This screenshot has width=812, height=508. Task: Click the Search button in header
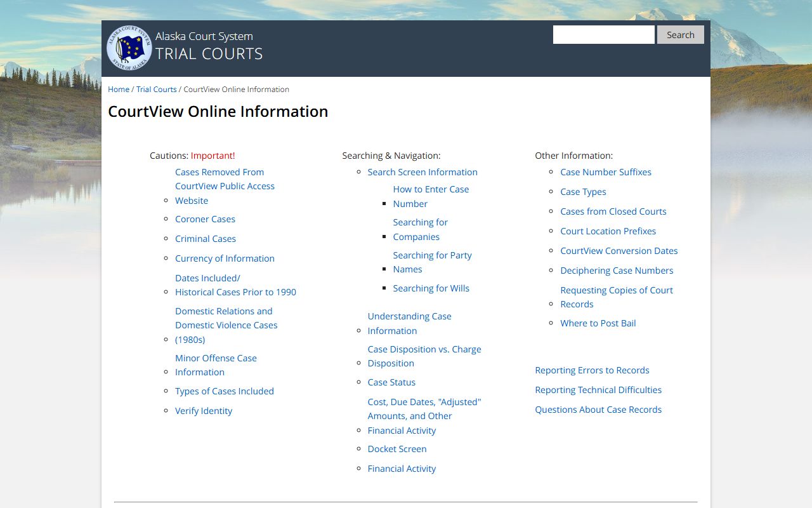(680, 35)
